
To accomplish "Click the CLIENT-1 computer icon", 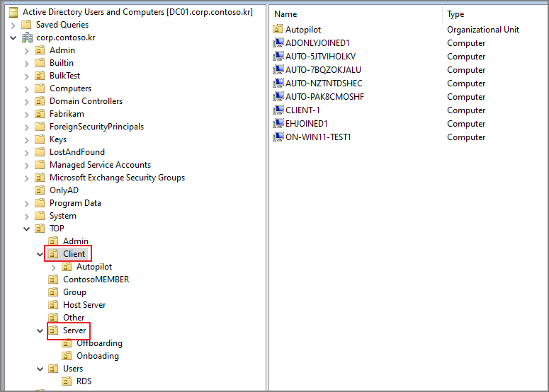I will 278,110.
